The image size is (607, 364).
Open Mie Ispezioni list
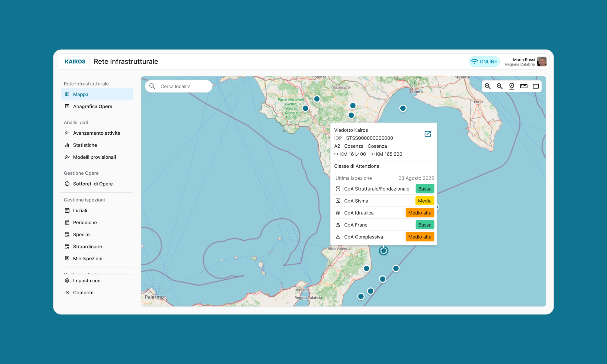click(88, 258)
